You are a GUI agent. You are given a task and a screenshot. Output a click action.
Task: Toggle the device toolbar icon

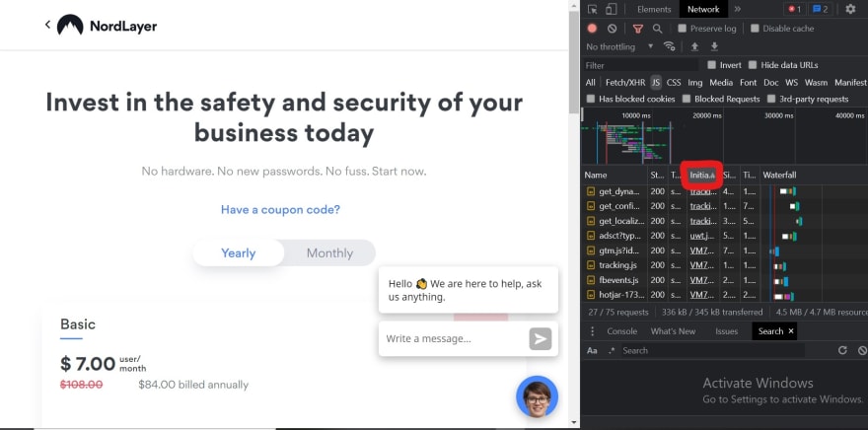coord(611,10)
